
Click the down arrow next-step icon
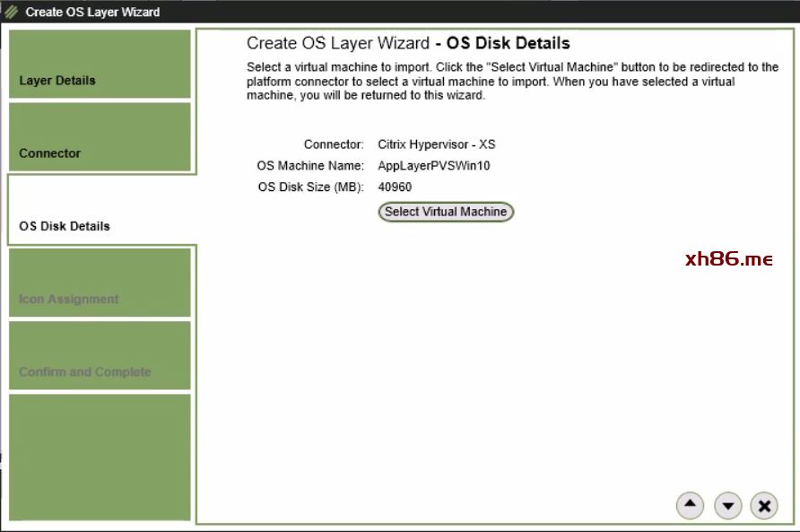click(727, 506)
